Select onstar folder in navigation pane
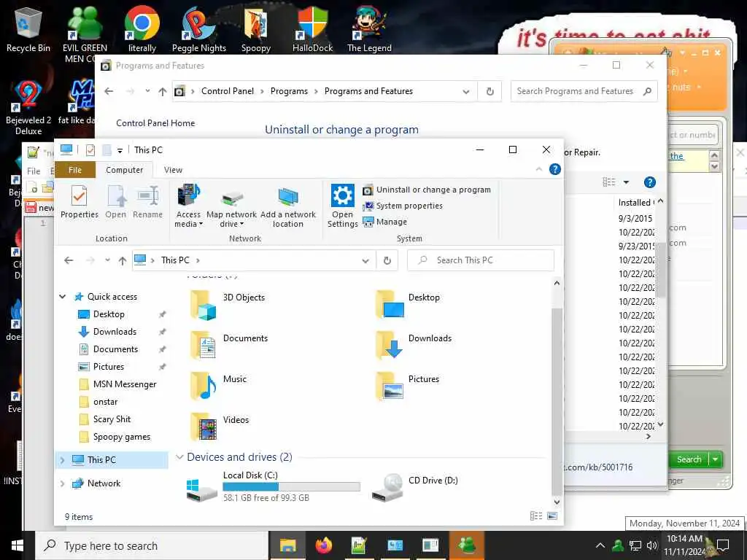This screenshot has width=747, height=560. coord(105,402)
